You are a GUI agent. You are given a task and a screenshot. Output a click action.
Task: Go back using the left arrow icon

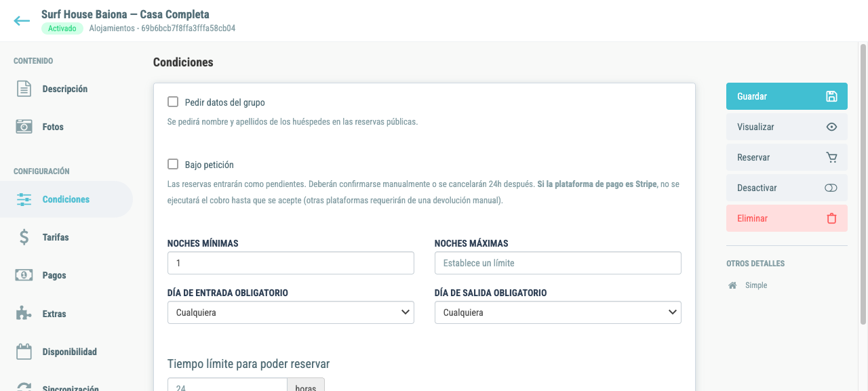click(x=22, y=21)
